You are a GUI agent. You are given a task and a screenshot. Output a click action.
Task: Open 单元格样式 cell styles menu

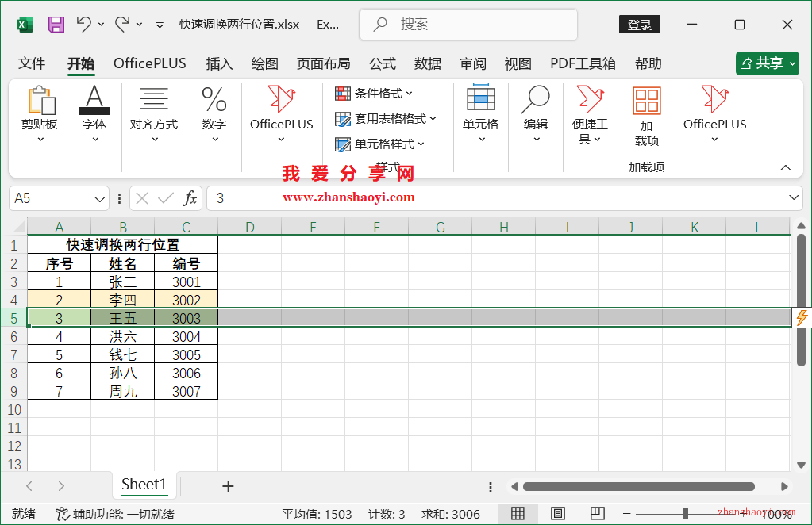coord(379,144)
